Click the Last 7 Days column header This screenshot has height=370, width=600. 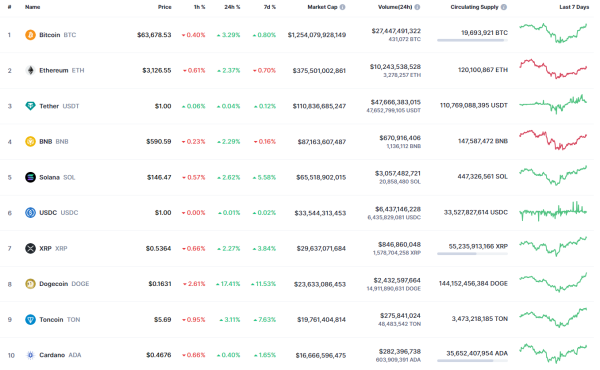574,7
